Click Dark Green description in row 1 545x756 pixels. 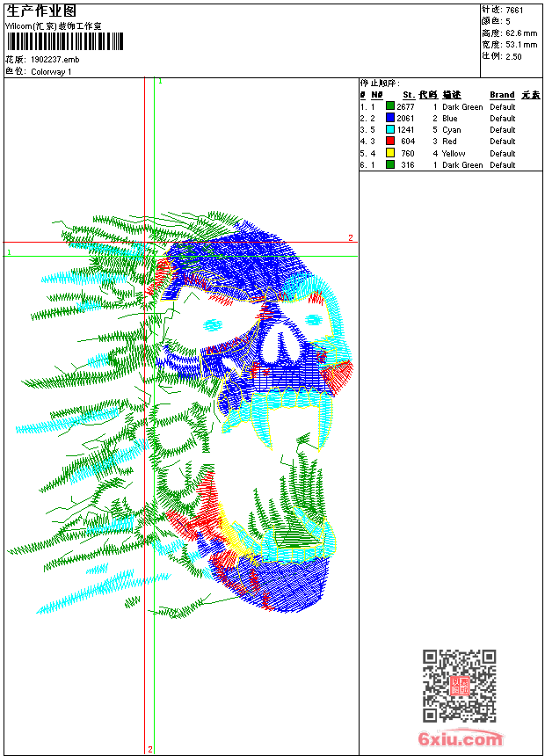pos(462,106)
